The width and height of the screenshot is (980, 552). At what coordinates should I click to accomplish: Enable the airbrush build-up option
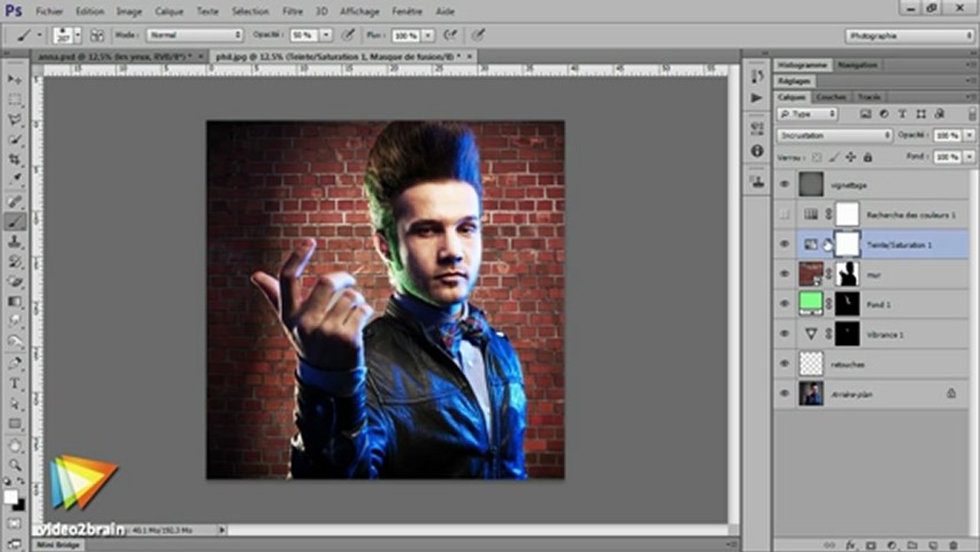pyautogui.click(x=451, y=35)
